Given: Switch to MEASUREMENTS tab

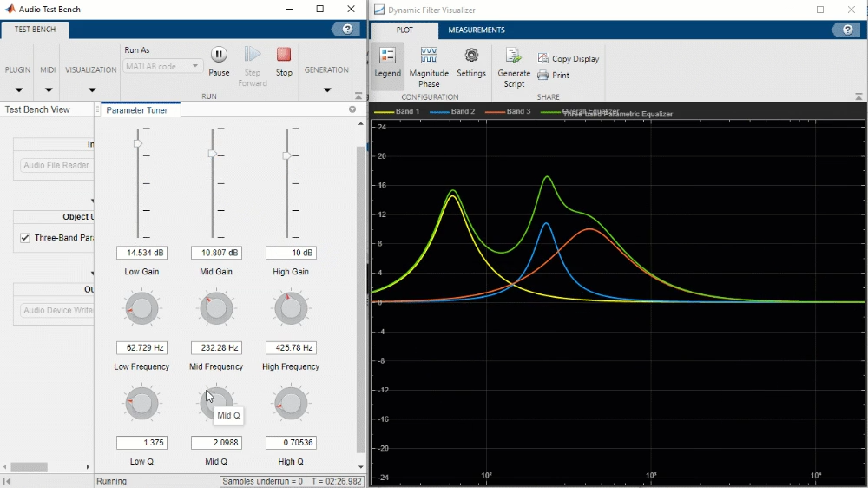Looking at the screenshot, I should coord(476,30).
